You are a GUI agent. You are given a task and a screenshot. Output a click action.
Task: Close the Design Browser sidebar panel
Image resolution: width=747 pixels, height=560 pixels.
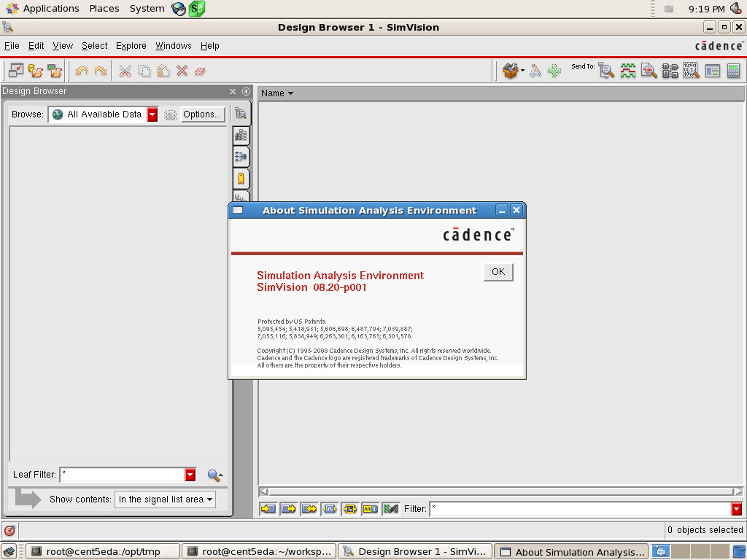233,91
